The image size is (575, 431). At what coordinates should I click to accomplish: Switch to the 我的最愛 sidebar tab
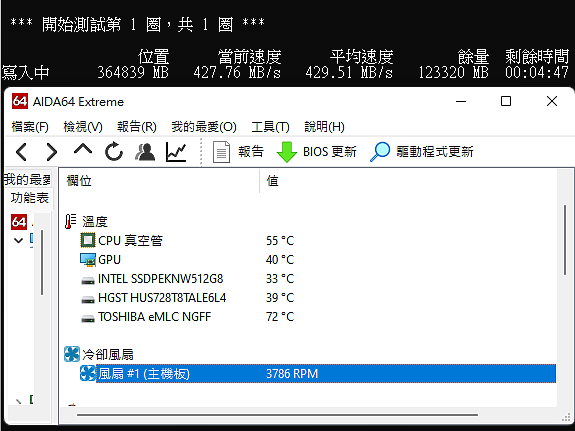tap(28, 179)
